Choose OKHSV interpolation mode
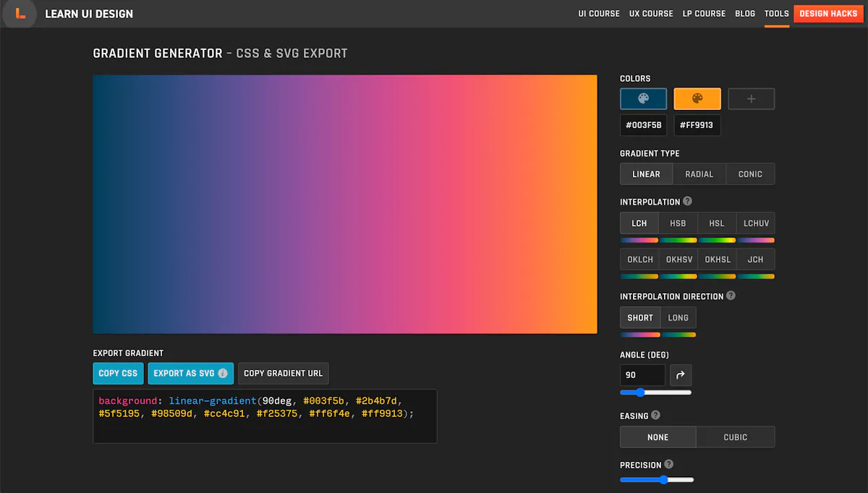868x493 pixels. (679, 259)
